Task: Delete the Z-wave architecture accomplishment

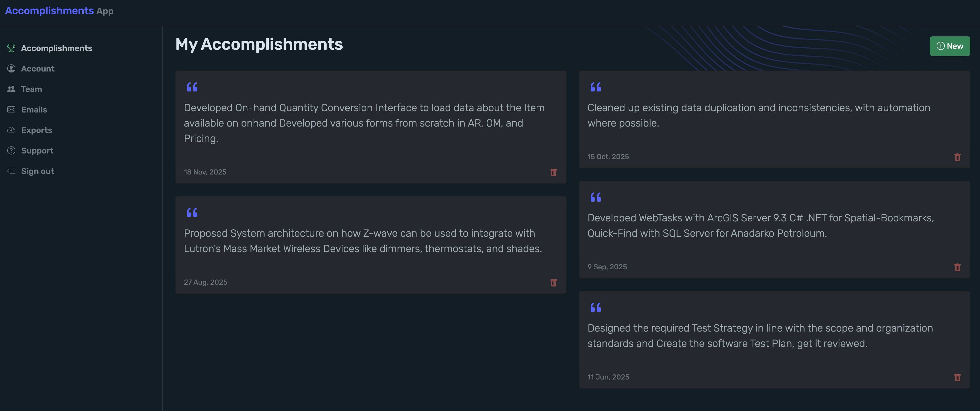Action: coord(554,282)
